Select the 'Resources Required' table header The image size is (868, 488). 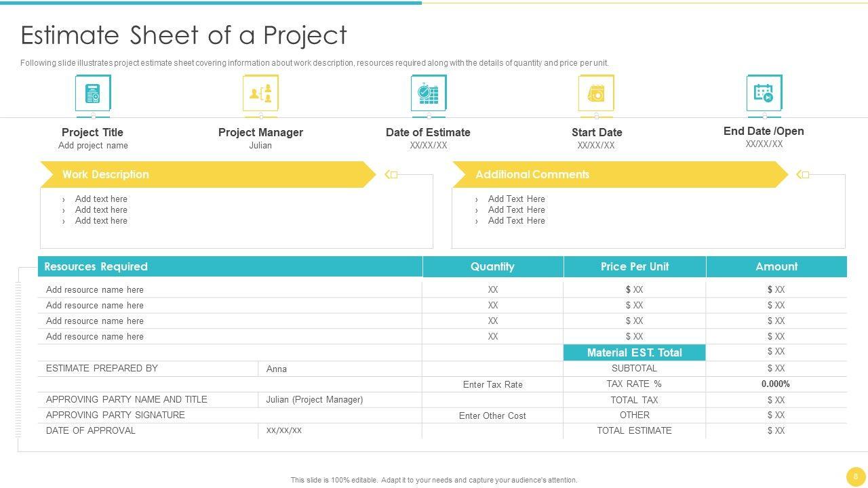[x=230, y=266]
